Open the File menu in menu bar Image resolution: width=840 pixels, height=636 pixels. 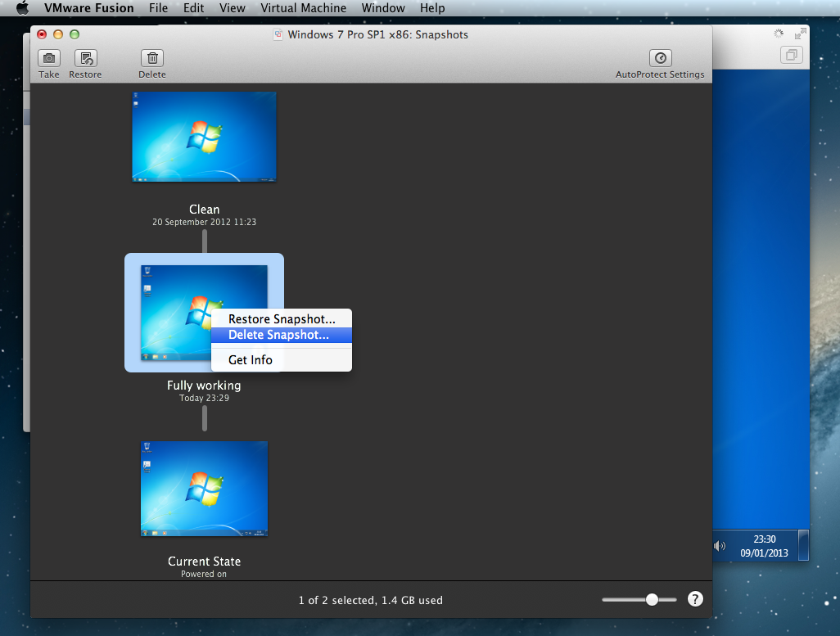pyautogui.click(x=158, y=8)
